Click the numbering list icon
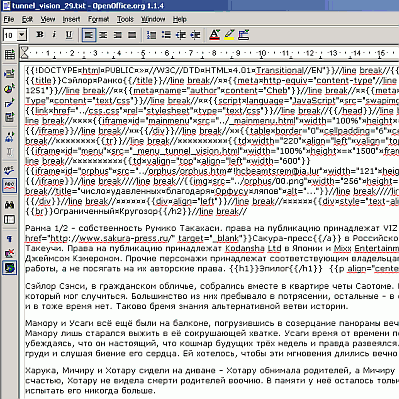This screenshot has height=399, width=399. click(x=151, y=35)
